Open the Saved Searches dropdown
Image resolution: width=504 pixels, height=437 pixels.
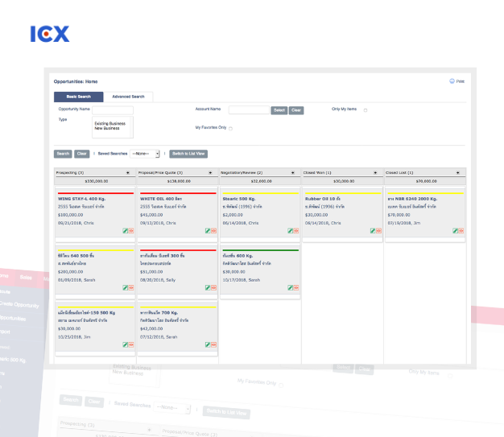point(145,153)
